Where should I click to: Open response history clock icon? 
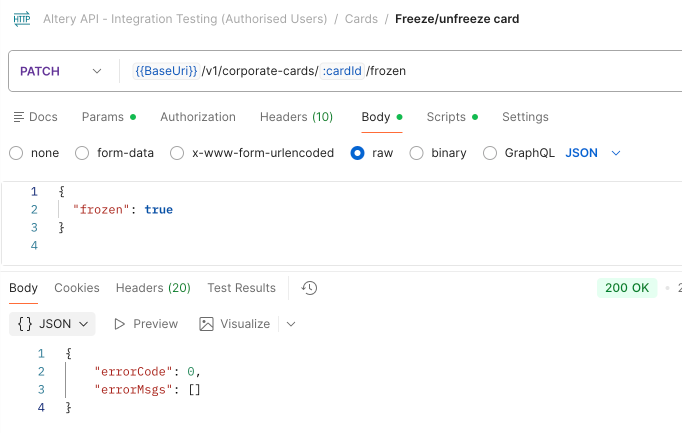309,288
